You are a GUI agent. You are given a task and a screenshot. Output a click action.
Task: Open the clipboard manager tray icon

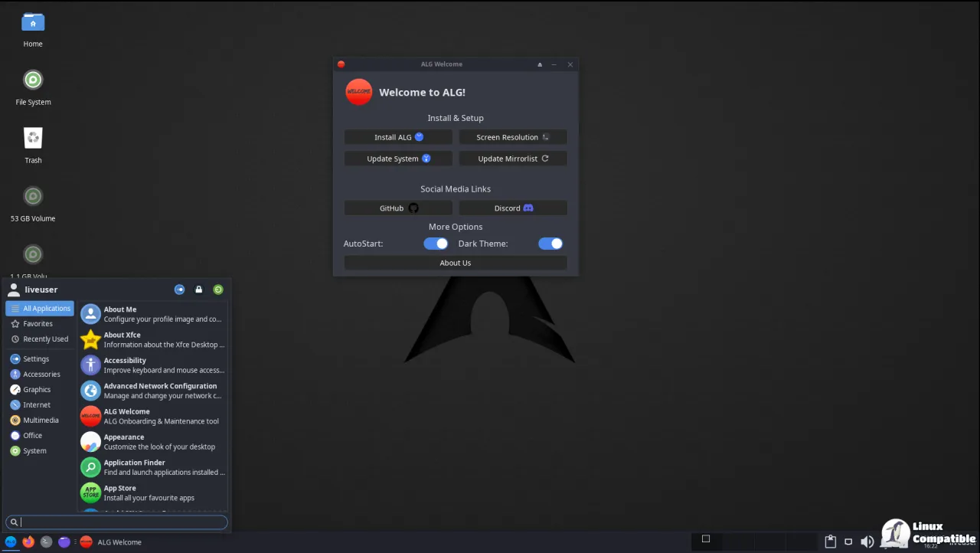[830, 542]
